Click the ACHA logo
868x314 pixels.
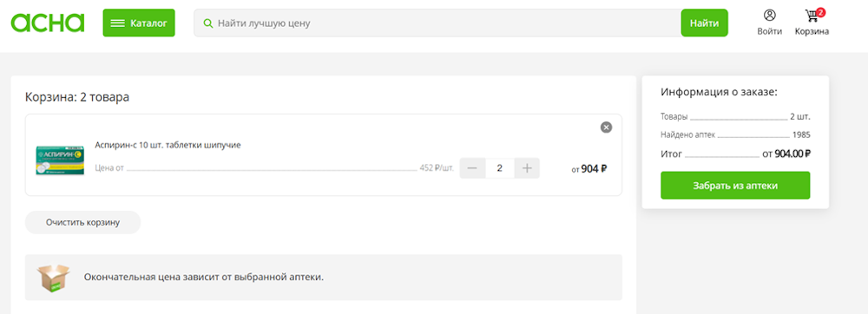coord(48,23)
